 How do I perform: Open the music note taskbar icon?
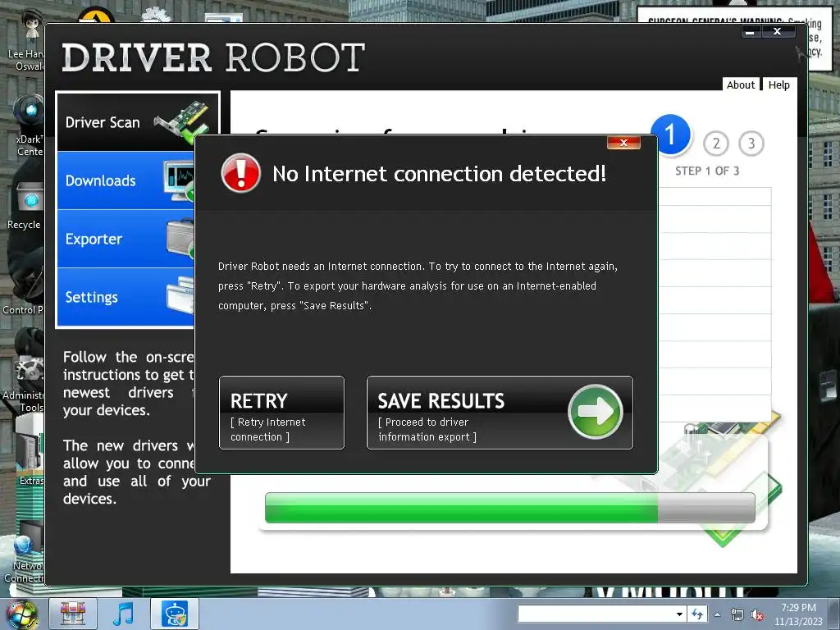124,614
